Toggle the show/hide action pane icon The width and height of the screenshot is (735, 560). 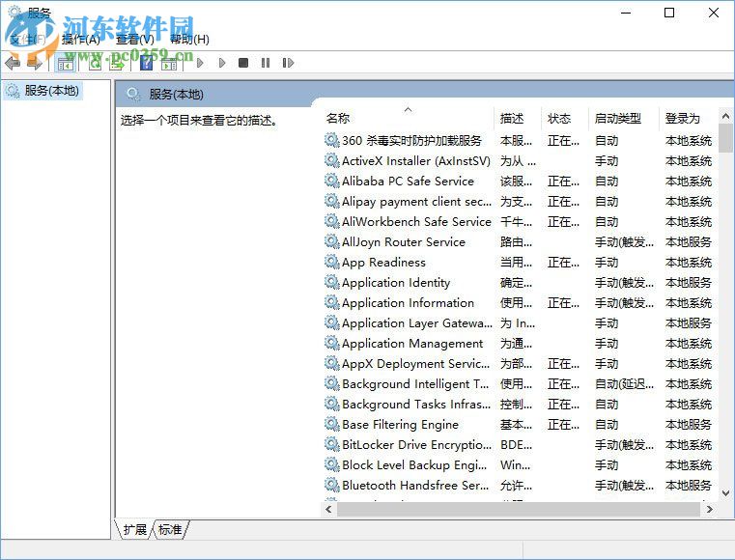coord(169,64)
